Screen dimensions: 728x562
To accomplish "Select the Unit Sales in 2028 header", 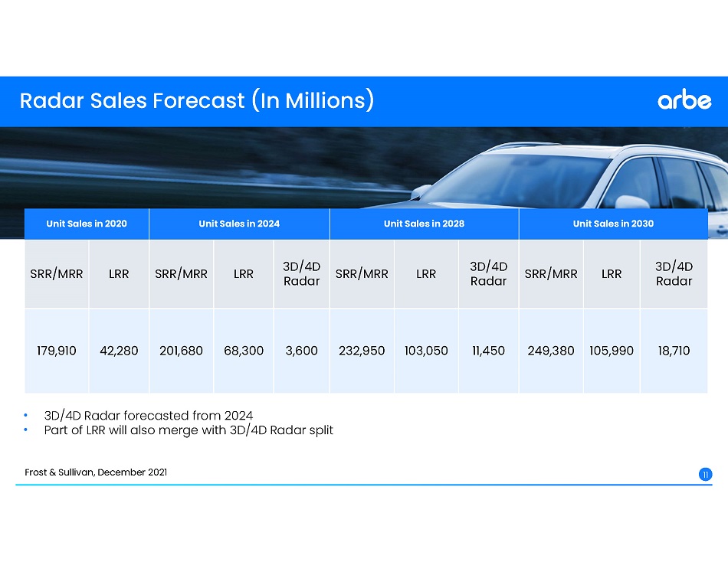I will [424, 224].
